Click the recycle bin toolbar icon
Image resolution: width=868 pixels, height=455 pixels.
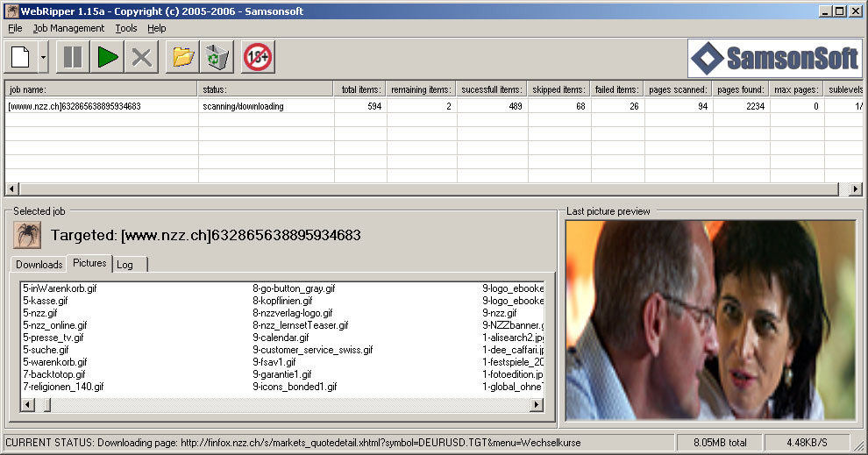[217, 57]
